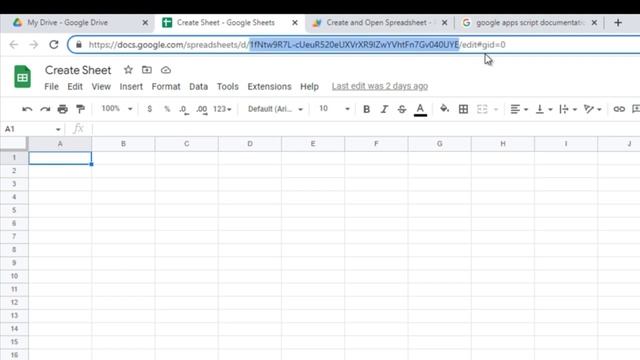Close the My Drive browser tab

click(x=145, y=23)
